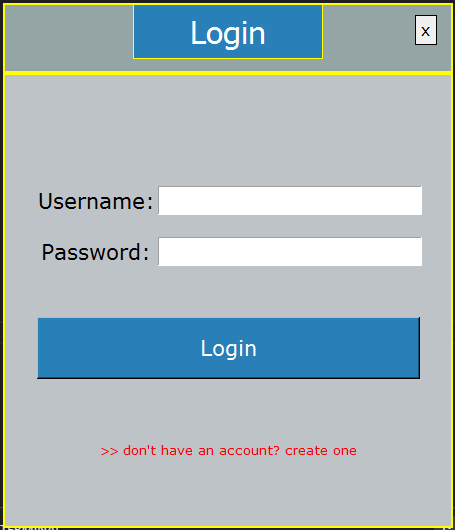Select the Password: label text
Image resolution: width=455 pixels, height=530 pixels.
pos(95,252)
